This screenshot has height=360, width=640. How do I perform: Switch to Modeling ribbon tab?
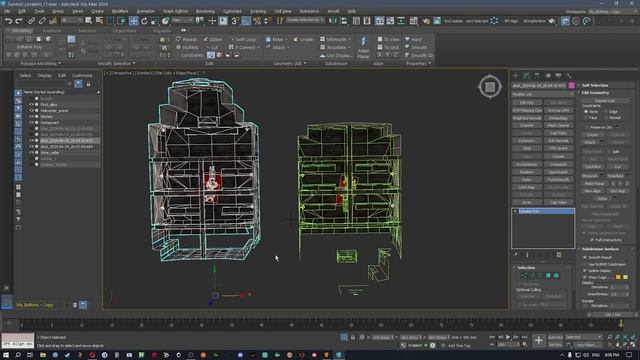click(x=21, y=31)
